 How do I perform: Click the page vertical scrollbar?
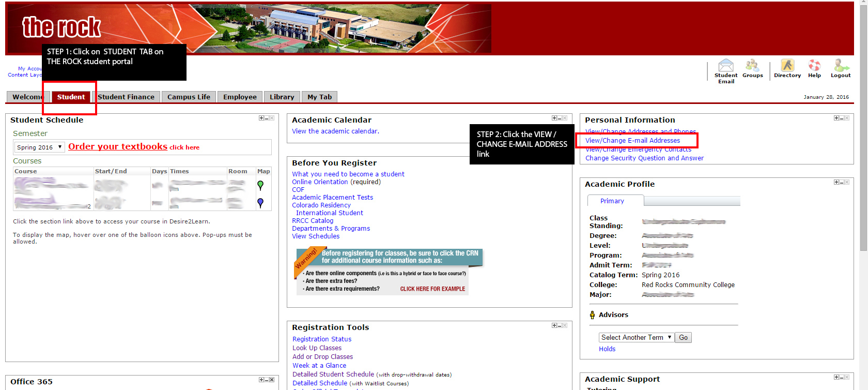[x=863, y=155]
